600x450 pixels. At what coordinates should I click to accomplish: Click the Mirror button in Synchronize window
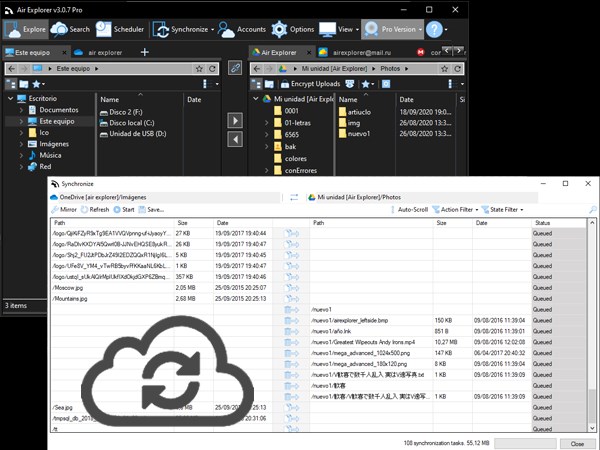[64, 210]
